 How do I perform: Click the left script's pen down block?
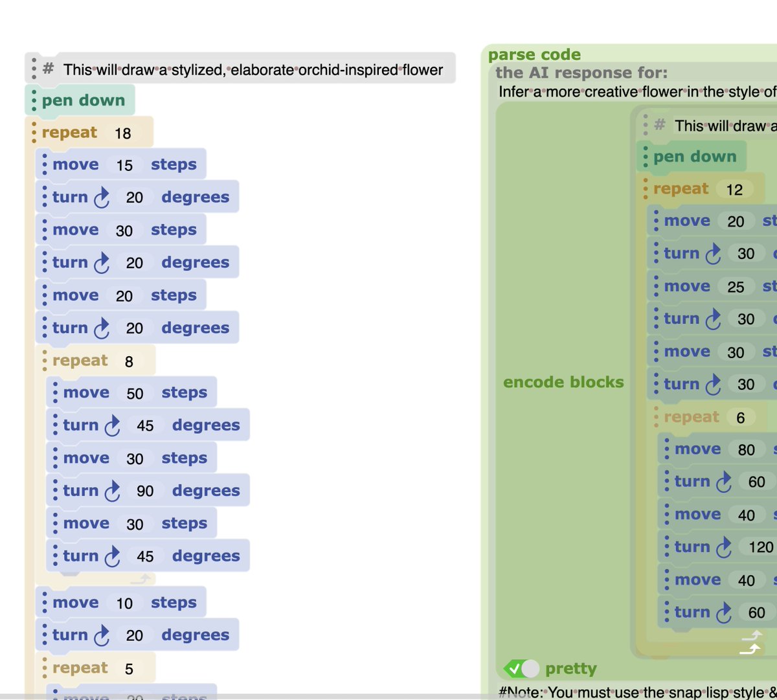pos(80,100)
